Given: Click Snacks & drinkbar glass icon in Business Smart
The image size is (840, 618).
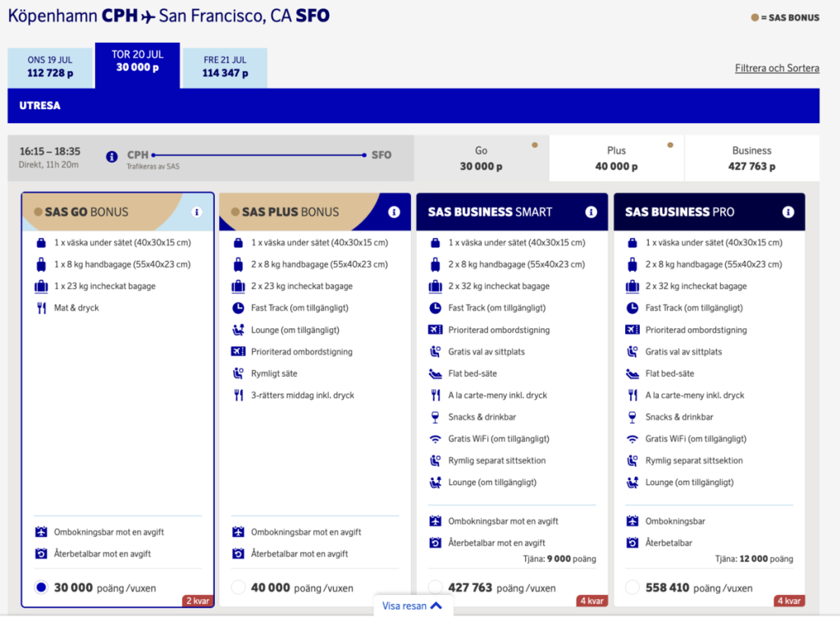Looking at the screenshot, I should point(436,417).
